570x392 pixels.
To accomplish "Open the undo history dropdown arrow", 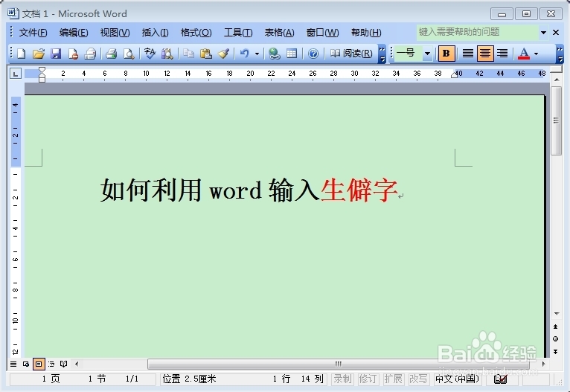I will 257,54.
